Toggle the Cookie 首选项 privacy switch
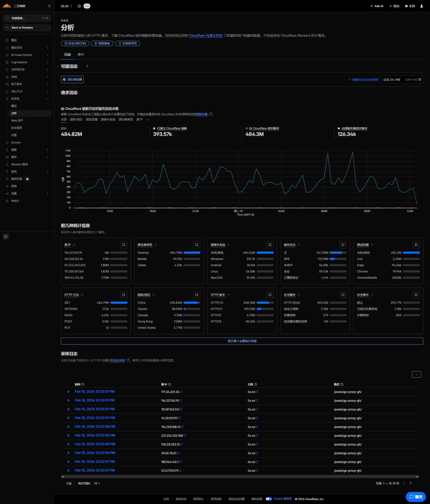The width and height of the screenshot is (430, 504). [269, 499]
